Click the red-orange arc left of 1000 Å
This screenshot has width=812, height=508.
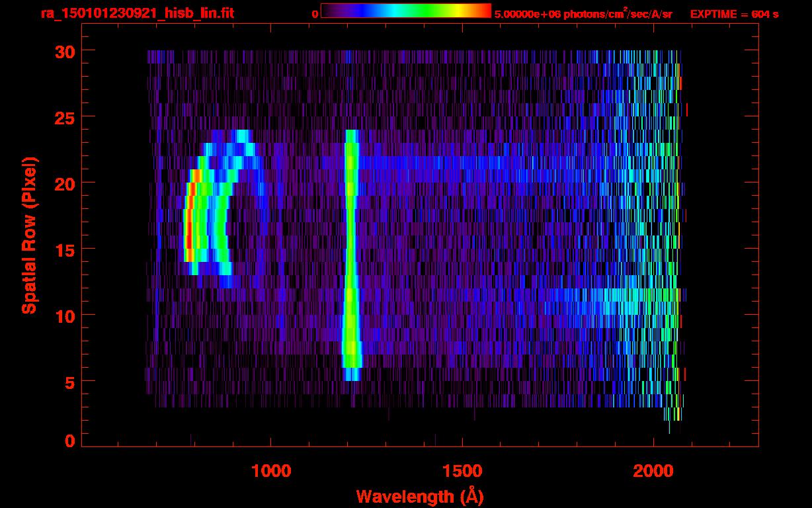[188, 225]
